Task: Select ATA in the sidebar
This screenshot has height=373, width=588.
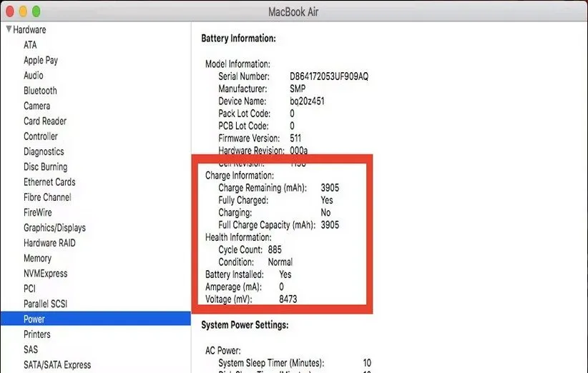Action: 30,45
